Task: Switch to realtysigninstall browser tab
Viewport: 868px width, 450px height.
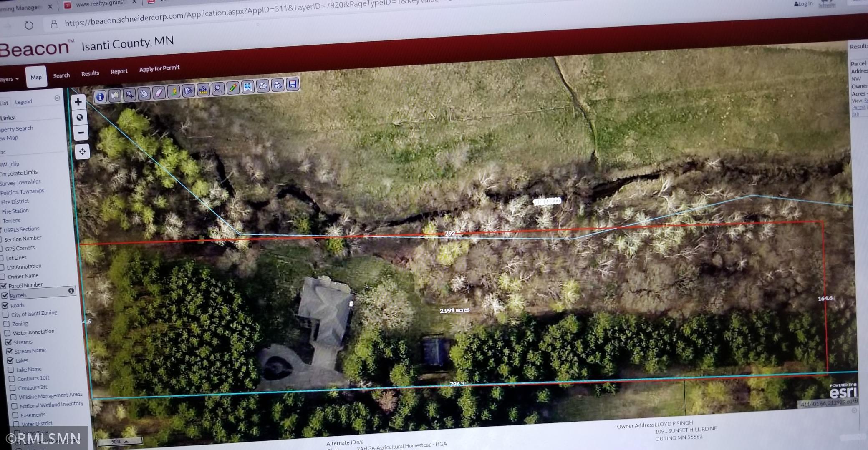Action: 100,4
